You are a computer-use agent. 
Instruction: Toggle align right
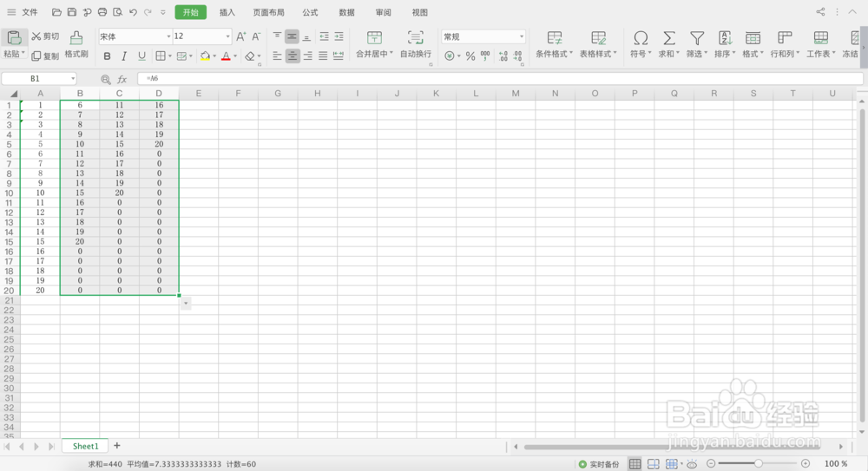(x=308, y=56)
